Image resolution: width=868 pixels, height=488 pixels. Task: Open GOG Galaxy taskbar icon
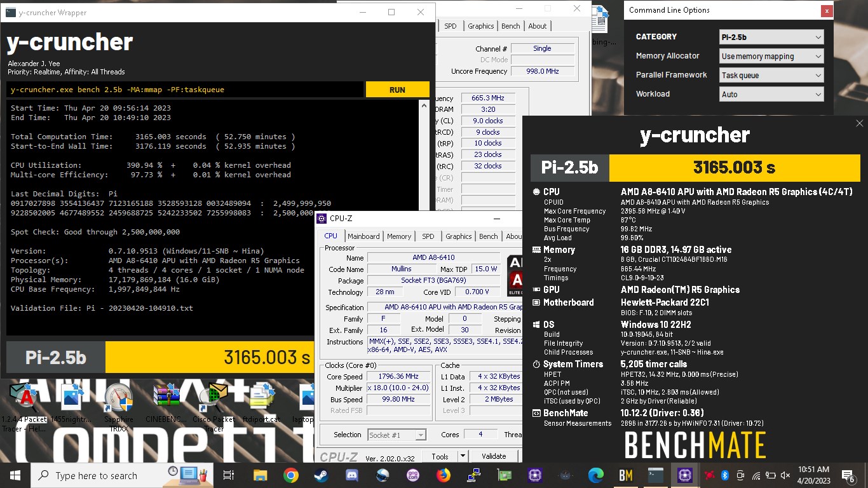coord(412,475)
